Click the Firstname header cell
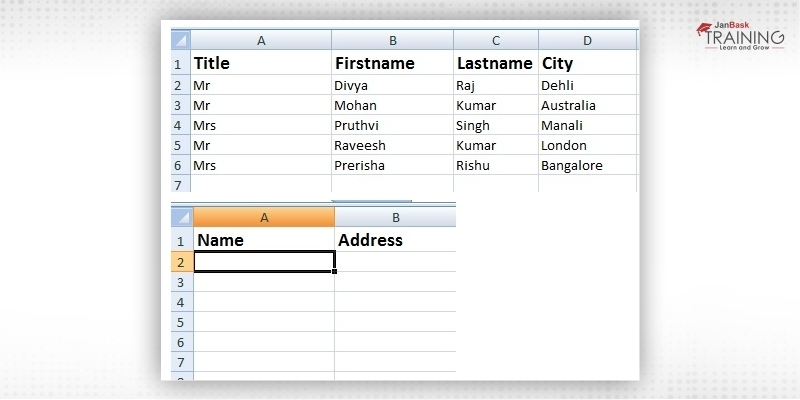Screen dimensions: 800x400 (x=393, y=63)
